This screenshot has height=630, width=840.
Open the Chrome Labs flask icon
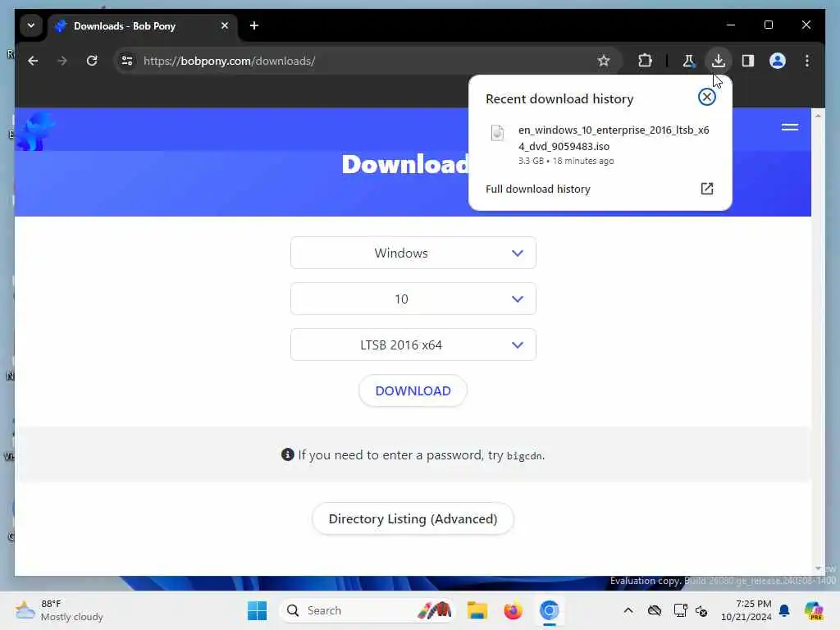(689, 61)
